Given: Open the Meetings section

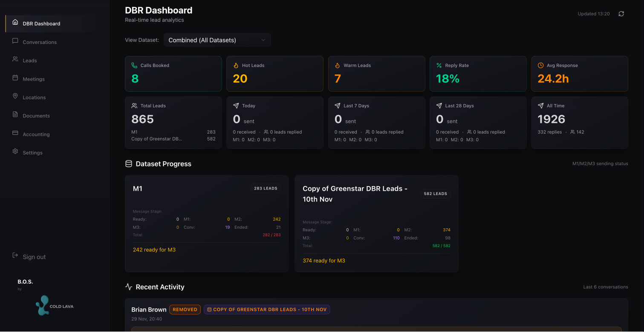Looking at the screenshot, I should [x=34, y=79].
